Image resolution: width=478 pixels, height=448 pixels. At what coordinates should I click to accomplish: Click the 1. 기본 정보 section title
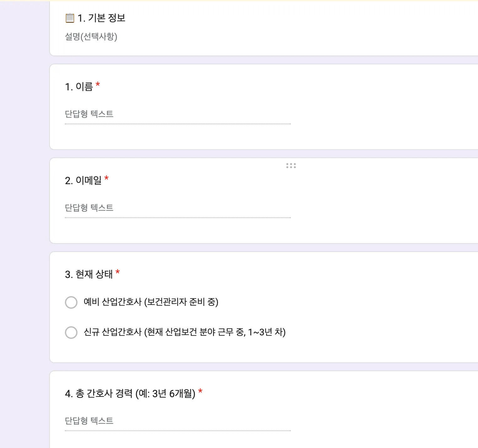pyautogui.click(x=102, y=18)
